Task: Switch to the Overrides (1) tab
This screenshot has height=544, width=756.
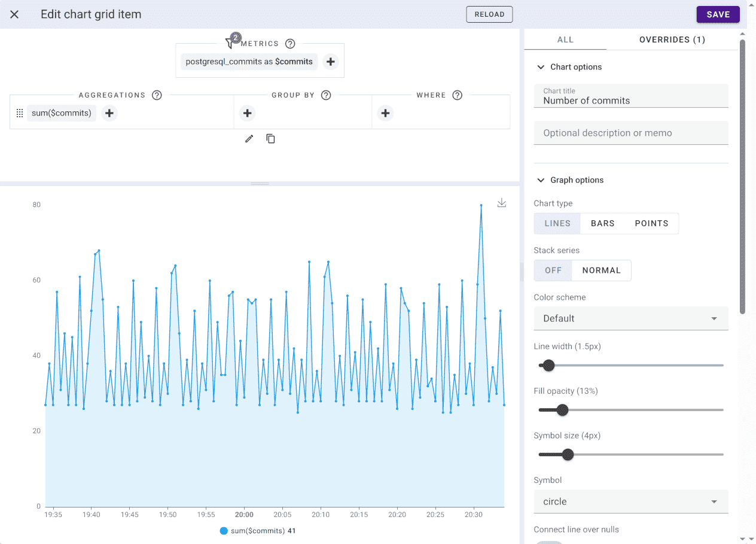Action: coord(672,39)
